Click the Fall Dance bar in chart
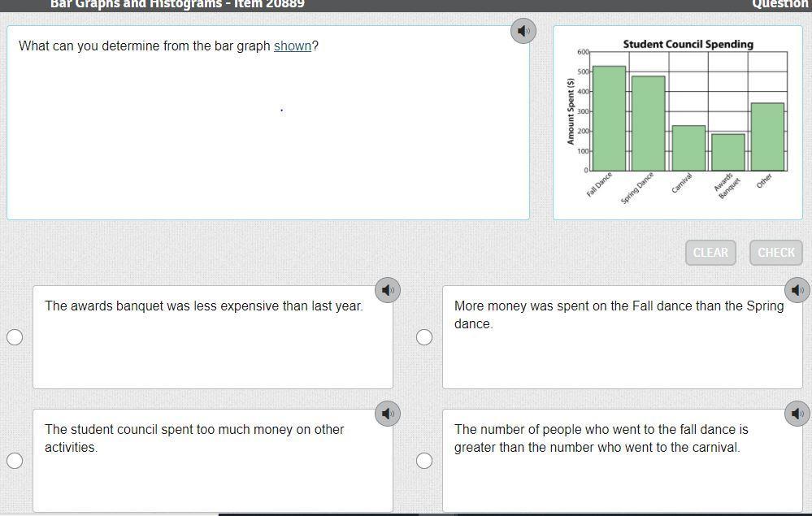The image size is (812, 516). 609,119
